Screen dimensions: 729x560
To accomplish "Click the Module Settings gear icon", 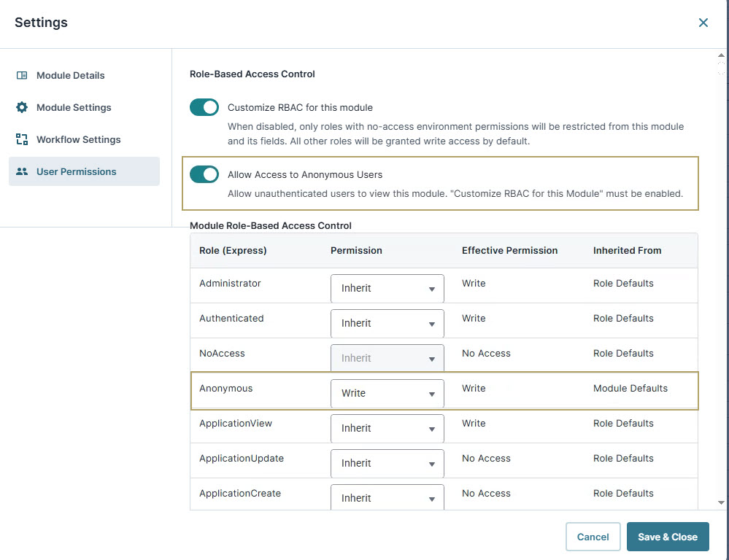I will pyautogui.click(x=22, y=107).
